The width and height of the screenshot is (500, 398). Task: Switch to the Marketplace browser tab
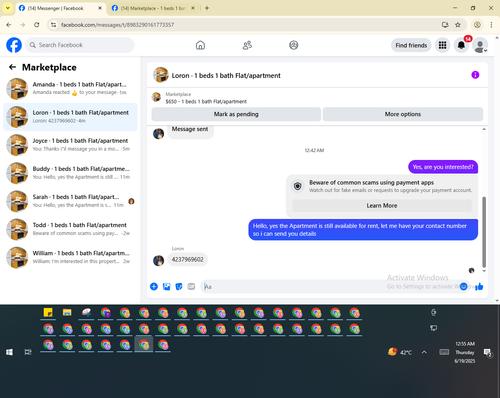pyautogui.click(x=153, y=8)
